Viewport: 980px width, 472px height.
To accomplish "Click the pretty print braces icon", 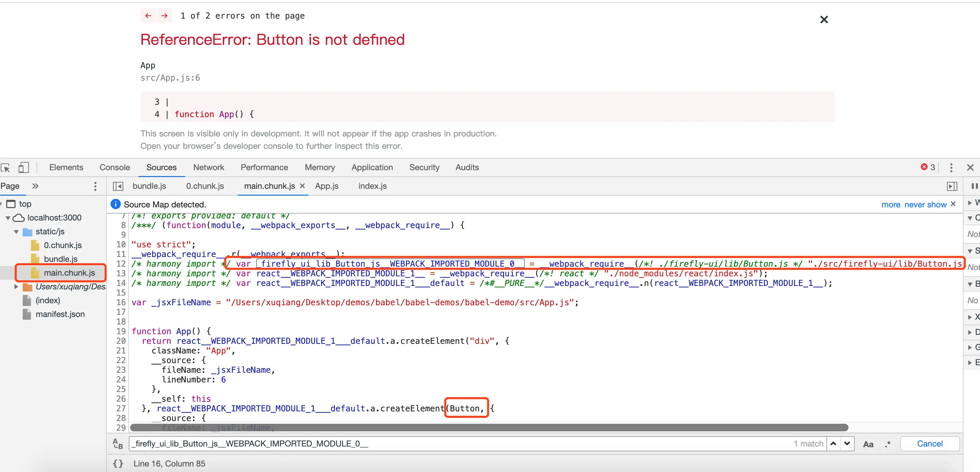I will pyautogui.click(x=118, y=464).
